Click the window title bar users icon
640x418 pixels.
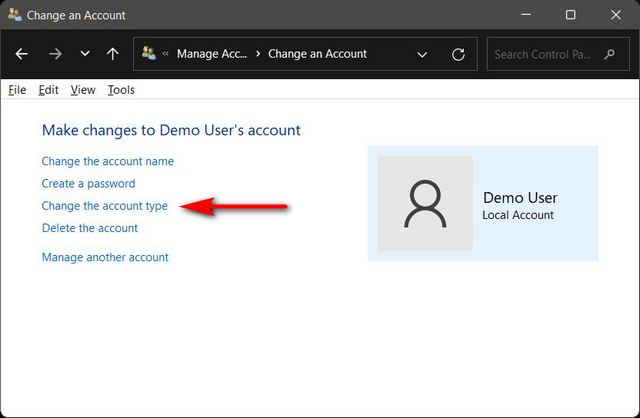14,15
